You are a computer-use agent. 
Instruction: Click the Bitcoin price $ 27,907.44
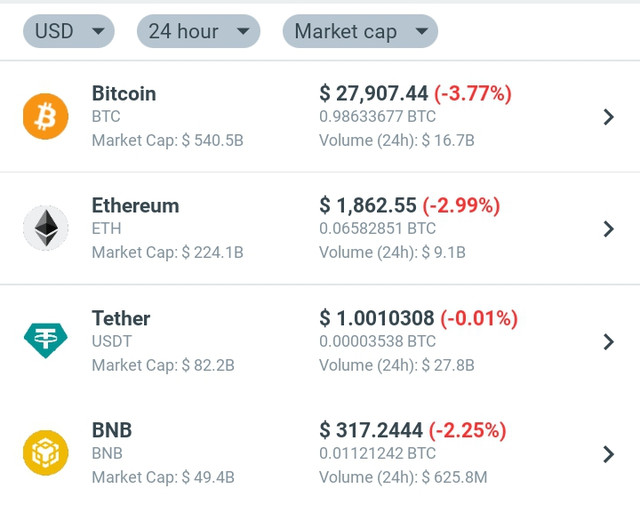(x=373, y=93)
